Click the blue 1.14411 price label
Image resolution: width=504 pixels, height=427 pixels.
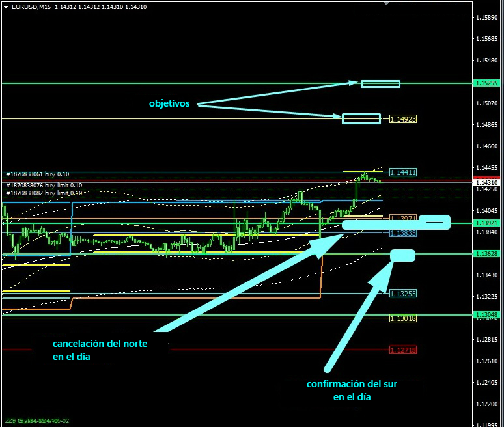tap(403, 172)
